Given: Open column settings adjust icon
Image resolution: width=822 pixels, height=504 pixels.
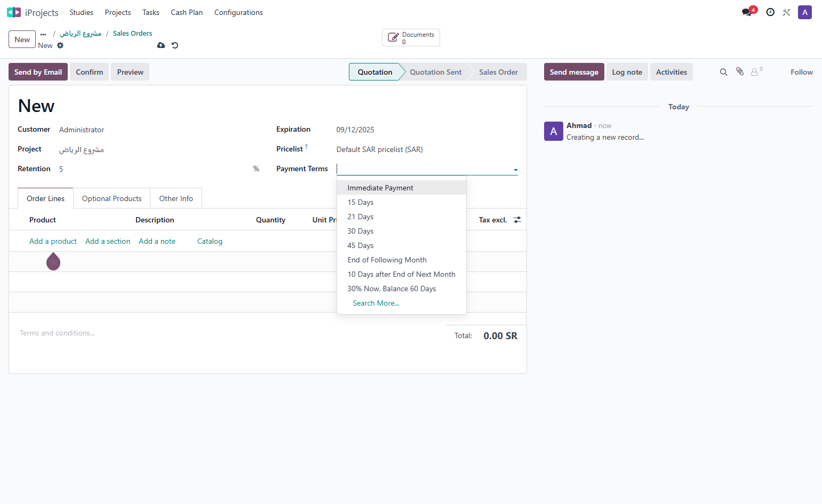Looking at the screenshot, I should [x=517, y=220].
